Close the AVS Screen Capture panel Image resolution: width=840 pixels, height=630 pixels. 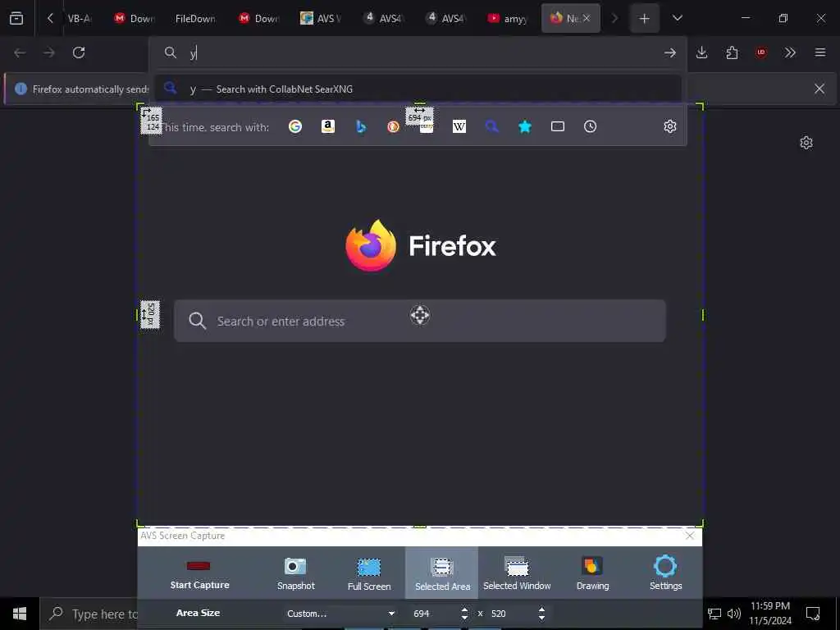tap(690, 536)
